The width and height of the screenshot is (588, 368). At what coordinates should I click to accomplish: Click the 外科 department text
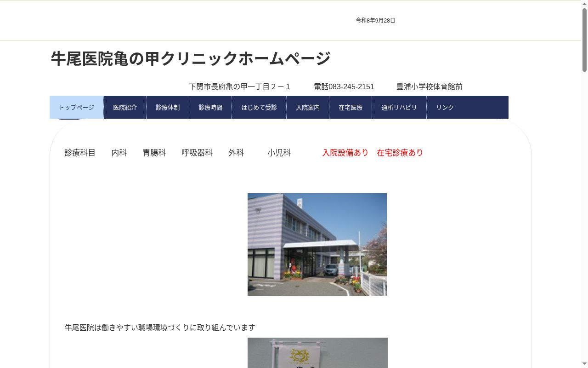click(x=236, y=153)
